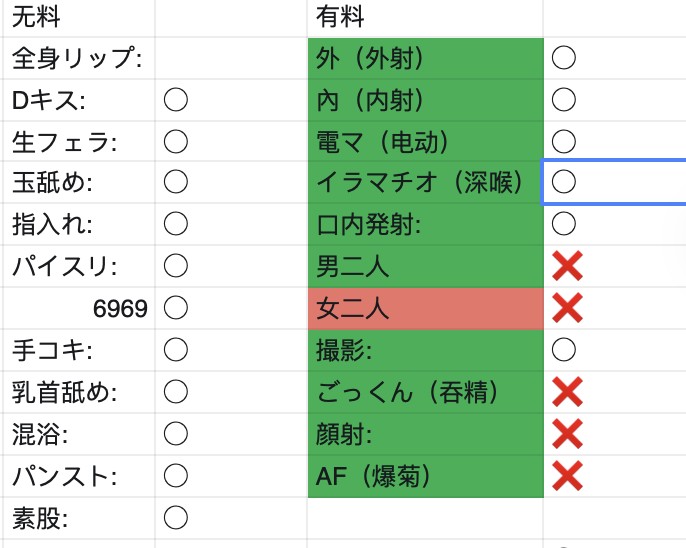Select the empty cell right of 全身リップ
Screen dimensions: 686x548
pos(231,58)
